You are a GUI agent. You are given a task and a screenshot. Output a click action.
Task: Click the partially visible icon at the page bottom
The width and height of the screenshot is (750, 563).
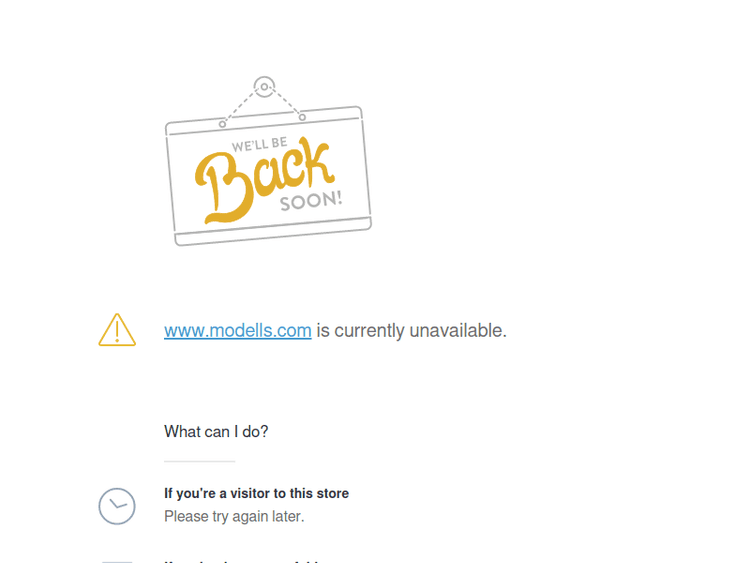[117, 562]
